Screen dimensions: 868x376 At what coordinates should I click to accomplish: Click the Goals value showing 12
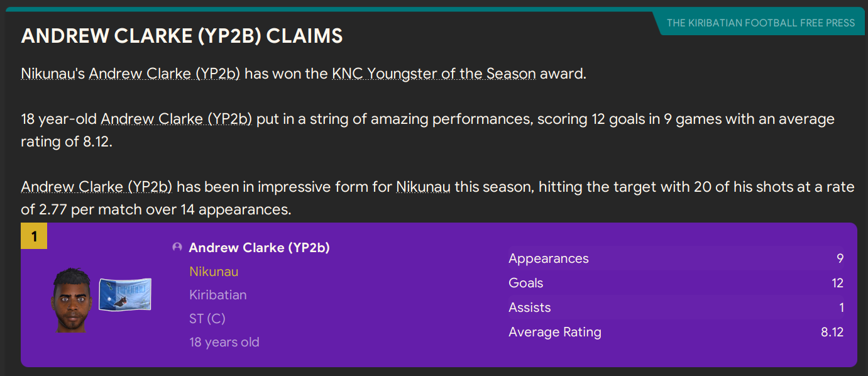(x=838, y=283)
